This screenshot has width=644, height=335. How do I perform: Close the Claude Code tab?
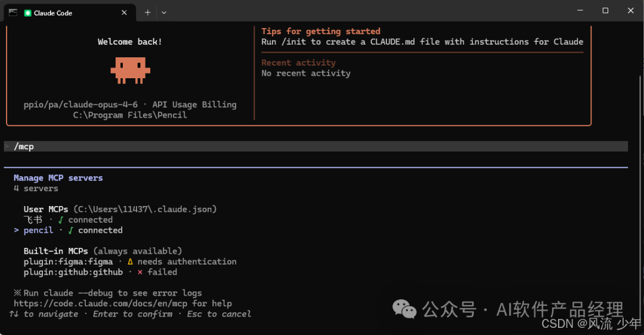(124, 13)
